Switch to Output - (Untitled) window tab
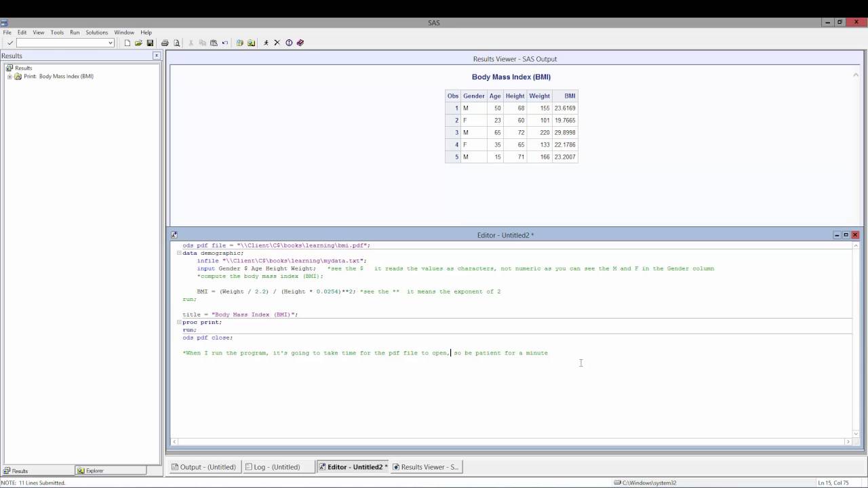 coord(204,467)
